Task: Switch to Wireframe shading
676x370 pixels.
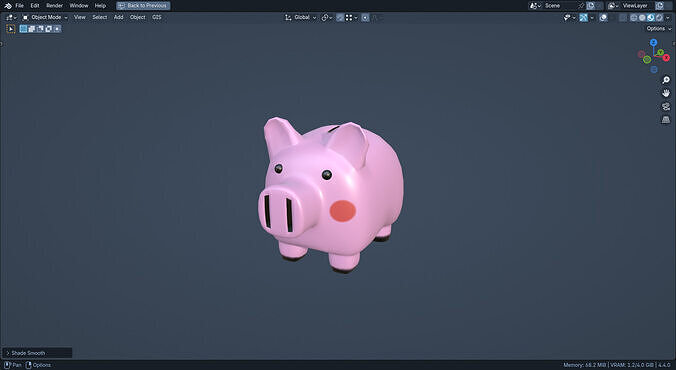Action: coord(633,18)
